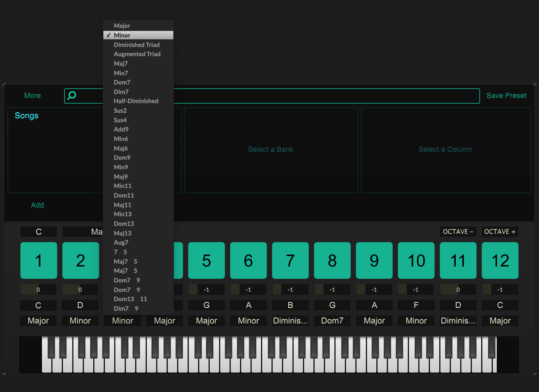Screen dimensions: 539x392
Task: Trigger chord pad 1
Action: click(x=39, y=261)
